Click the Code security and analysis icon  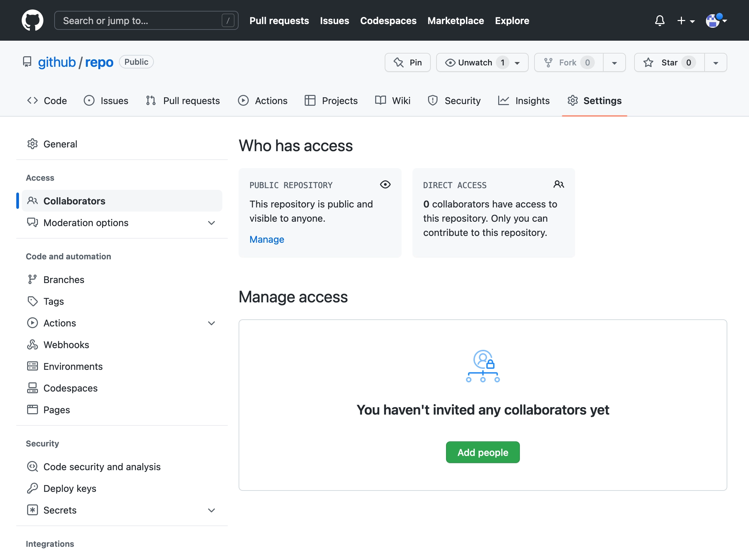(33, 467)
